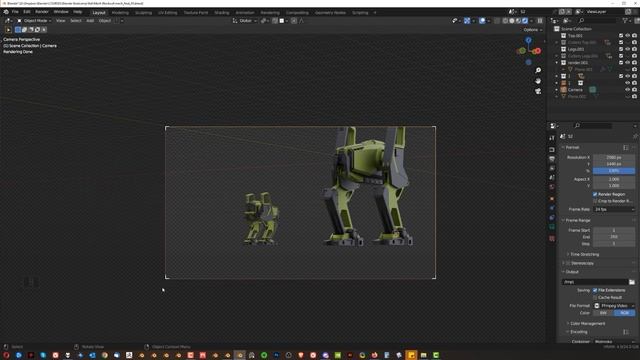Image resolution: width=640 pixels, height=360 pixels.
Task: Toggle the Crop to Render Region checkbox
Action: tap(595, 201)
